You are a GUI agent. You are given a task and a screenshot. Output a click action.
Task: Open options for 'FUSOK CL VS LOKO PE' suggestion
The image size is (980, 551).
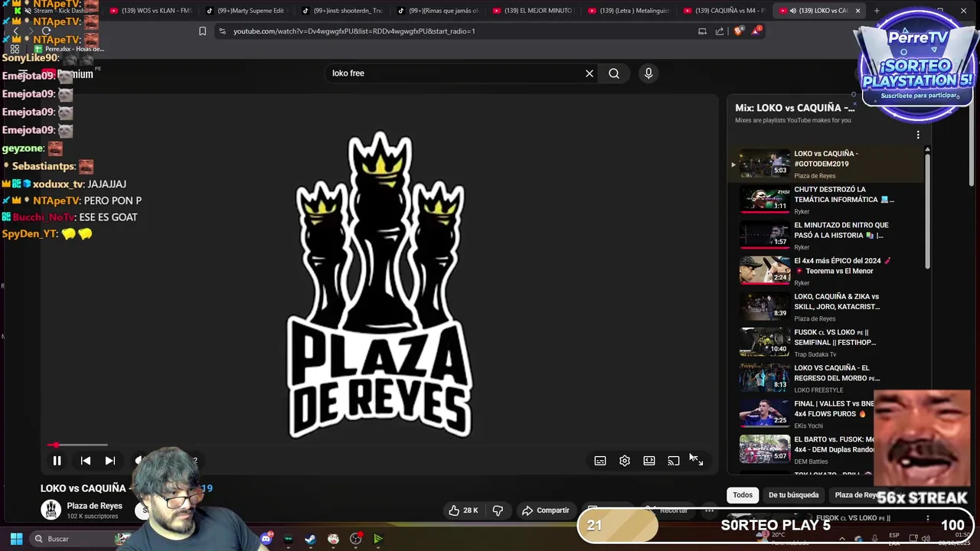[x=927, y=518]
